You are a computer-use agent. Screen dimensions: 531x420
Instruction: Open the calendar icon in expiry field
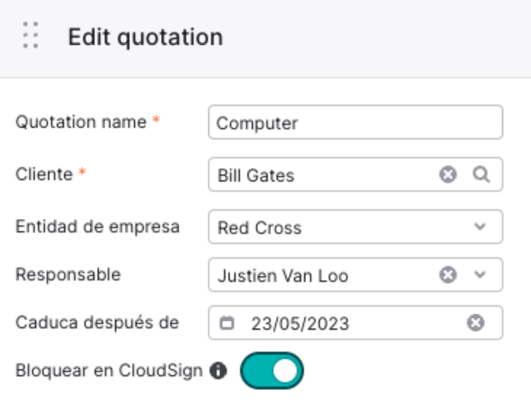[x=227, y=323]
